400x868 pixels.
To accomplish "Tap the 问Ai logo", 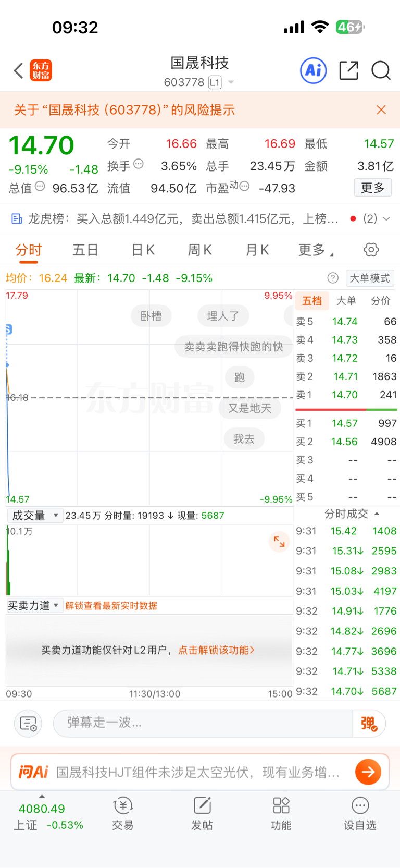I will pyautogui.click(x=33, y=772).
